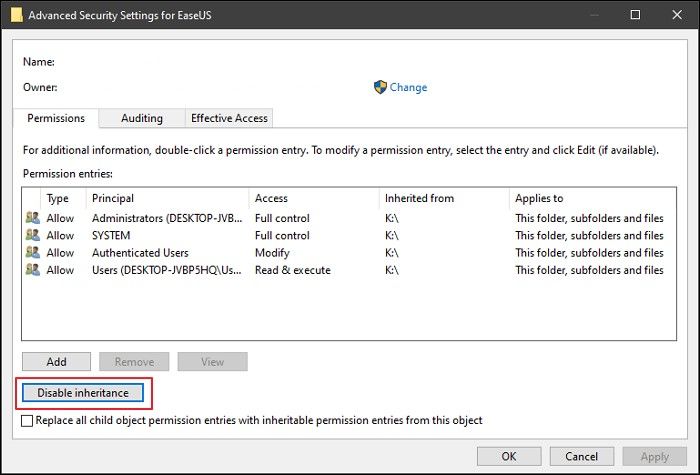Click Full control access for SYSTEM

point(282,235)
